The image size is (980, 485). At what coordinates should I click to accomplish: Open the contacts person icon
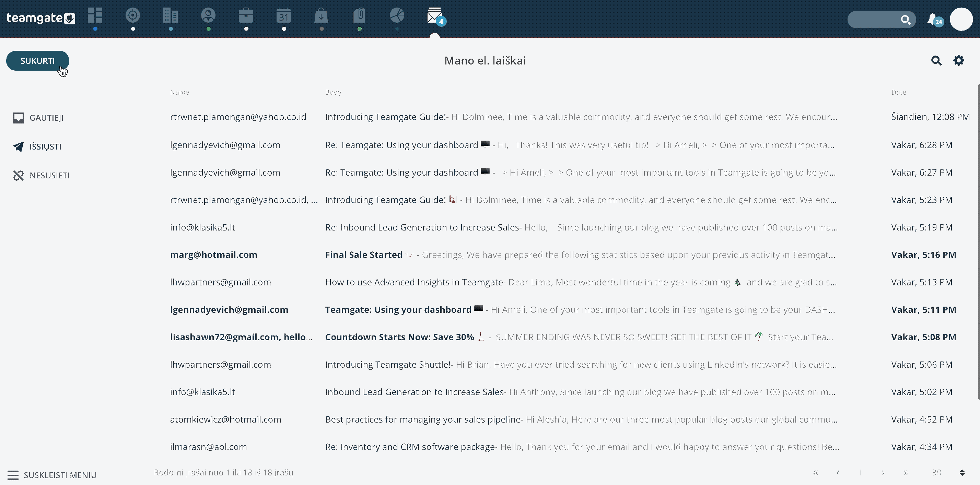click(x=208, y=15)
